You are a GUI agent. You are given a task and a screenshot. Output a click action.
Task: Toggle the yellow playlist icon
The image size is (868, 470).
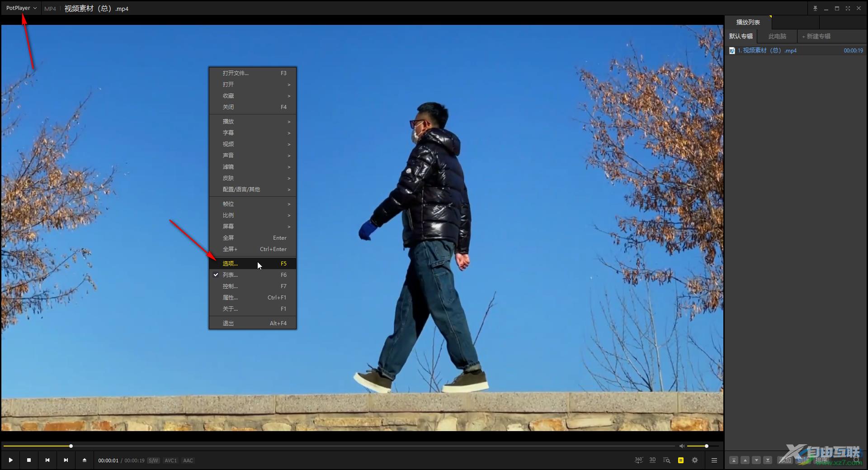681,460
